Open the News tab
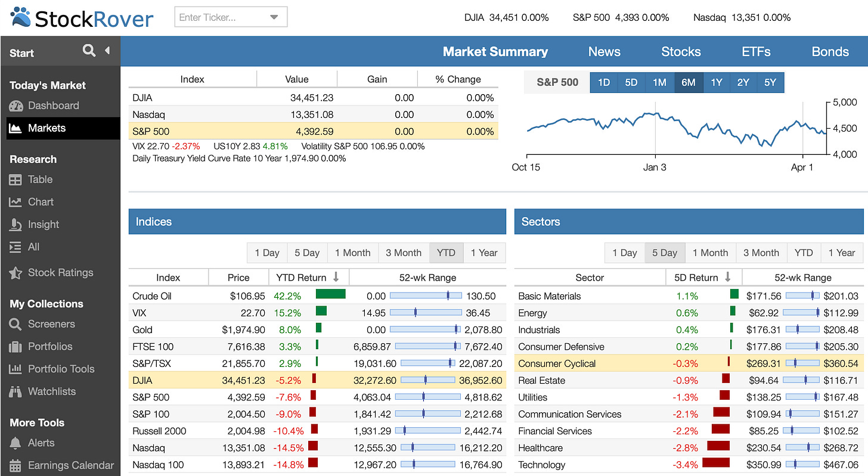The image size is (868, 476). pyautogui.click(x=604, y=52)
